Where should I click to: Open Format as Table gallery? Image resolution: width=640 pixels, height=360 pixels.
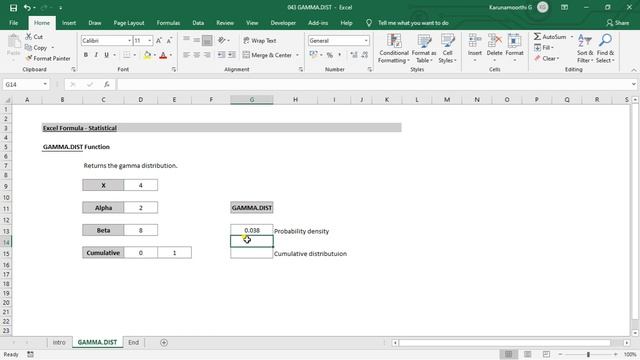tap(424, 49)
